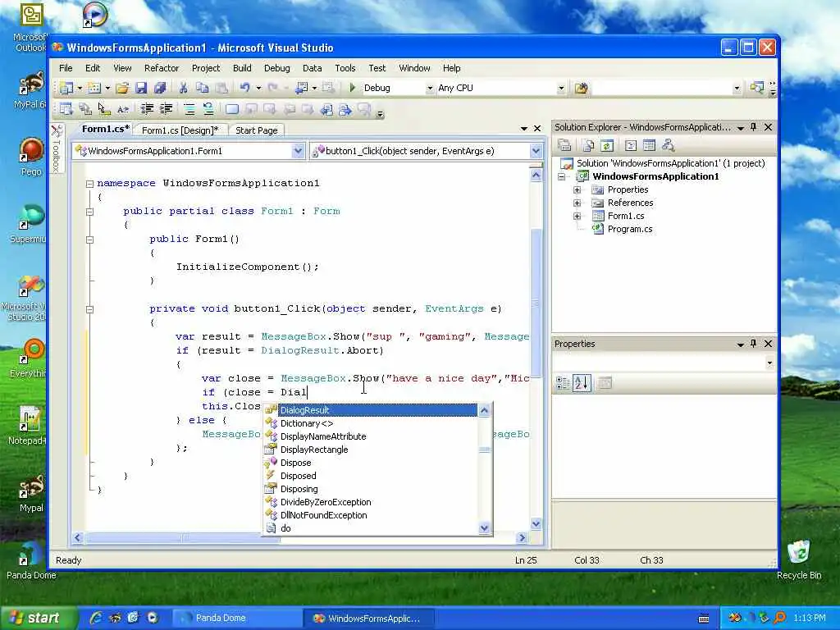Screen dimensions: 840x630
Task: Expand the References node in Solution Explorer
Action: click(x=577, y=203)
